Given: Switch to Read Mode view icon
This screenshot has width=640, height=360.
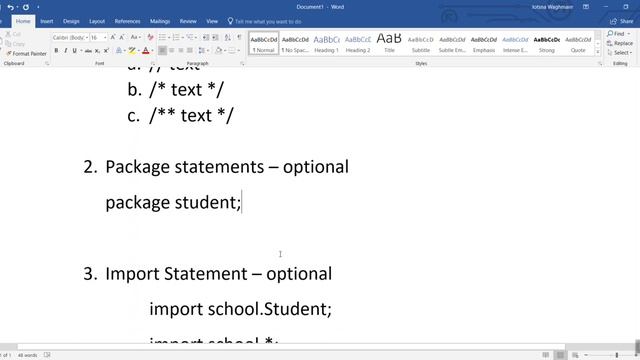Looking at the screenshot, I should (546, 355).
